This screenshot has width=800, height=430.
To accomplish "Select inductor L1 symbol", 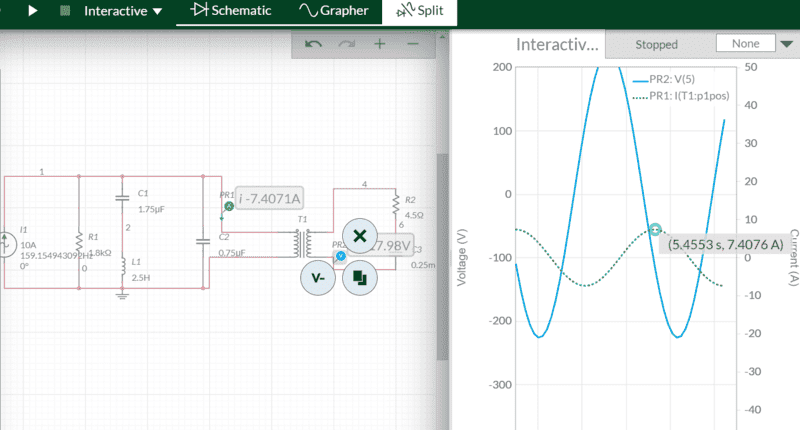I will coord(123,267).
